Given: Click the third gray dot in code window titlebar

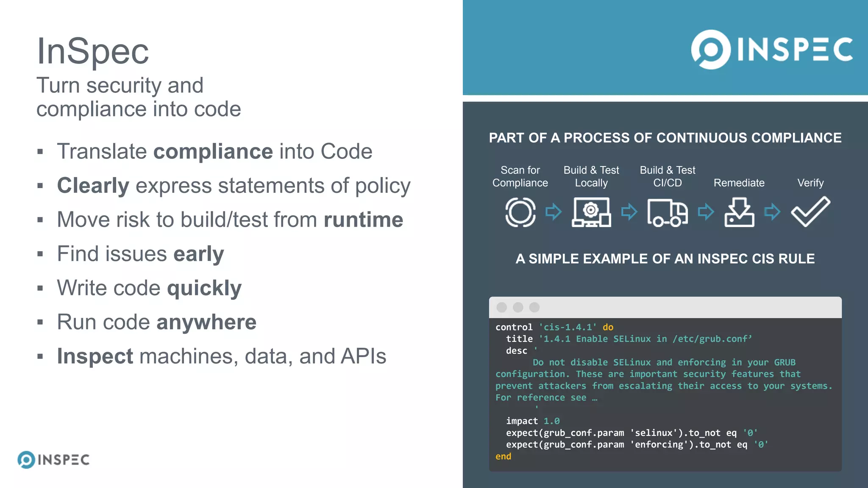Looking at the screenshot, I should coord(534,307).
